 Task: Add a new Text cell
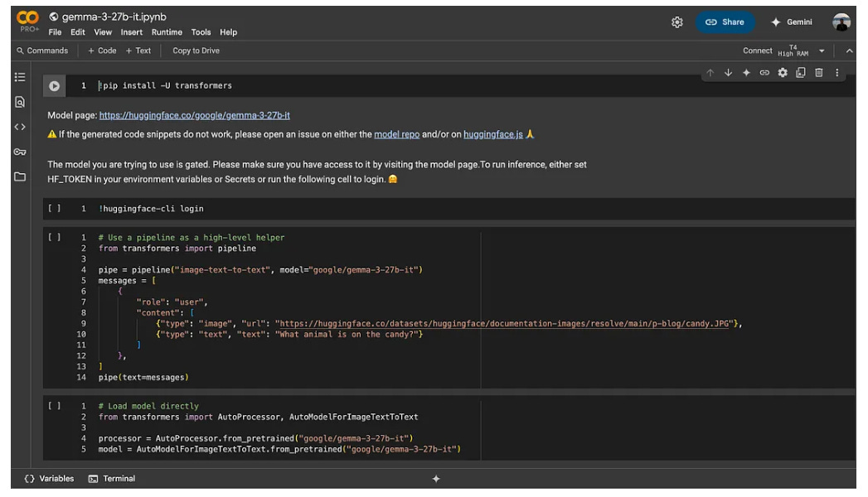pyautogui.click(x=138, y=51)
